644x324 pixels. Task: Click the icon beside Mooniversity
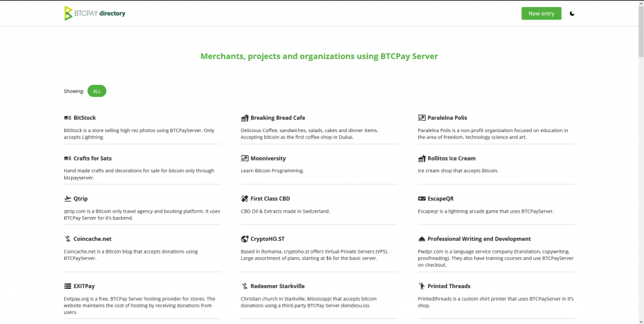point(245,159)
